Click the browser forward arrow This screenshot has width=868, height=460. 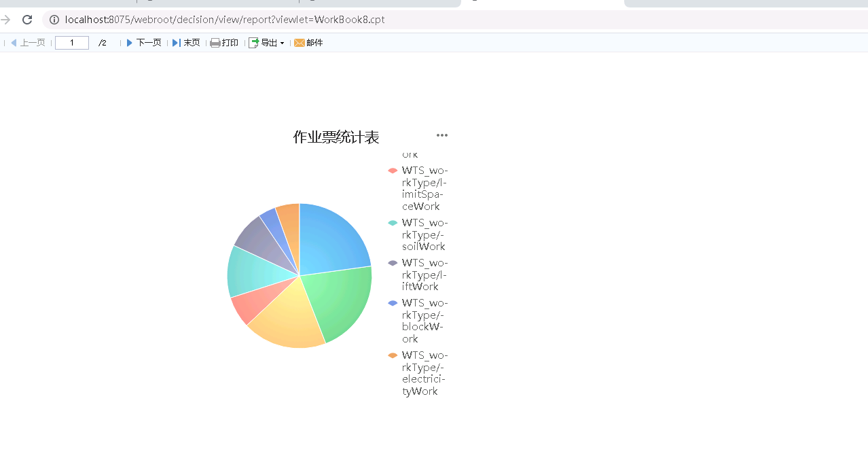(5, 20)
